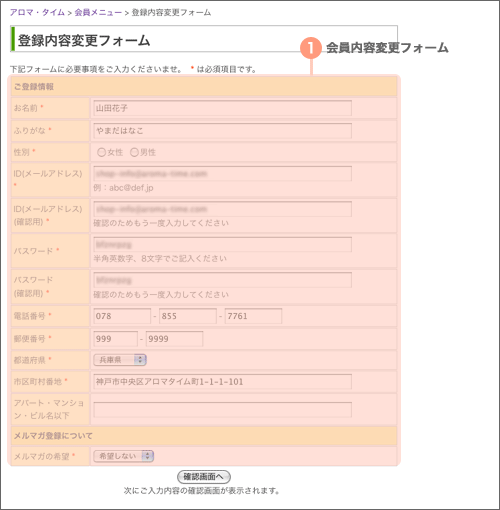
Task: Go to 会員メニュー breadcrumb link
Action: tap(98, 13)
